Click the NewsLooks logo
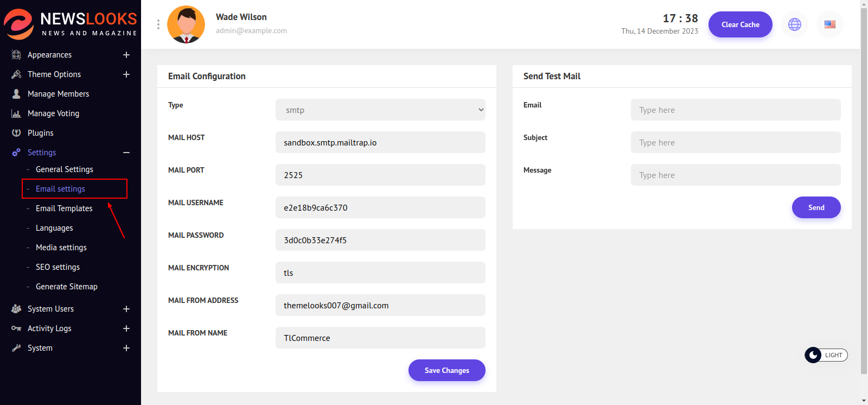Image resolution: width=868 pixels, height=405 pixels. pyautogui.click(x=71, y=24)
